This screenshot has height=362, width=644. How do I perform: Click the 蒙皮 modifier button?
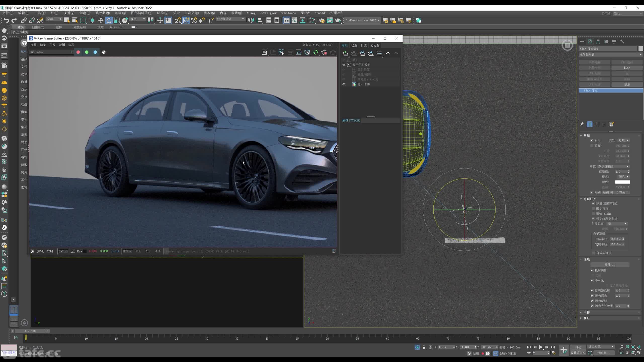click(627, 85)
